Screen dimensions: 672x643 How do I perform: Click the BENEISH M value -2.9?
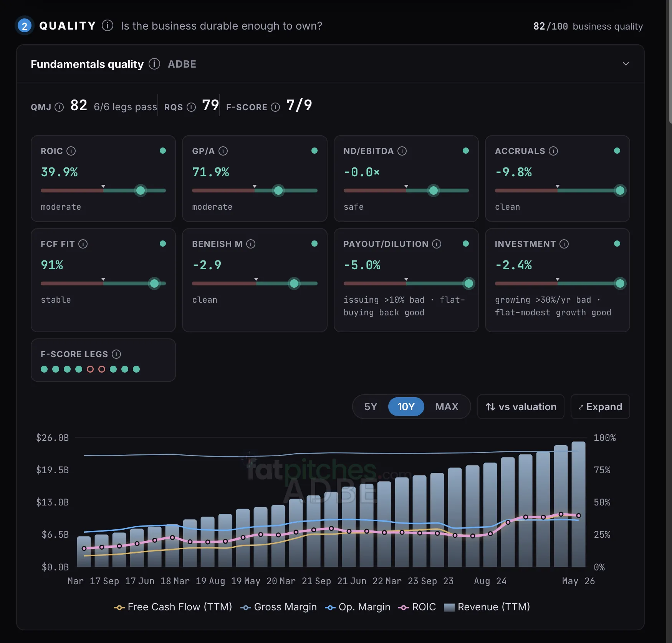207,265
